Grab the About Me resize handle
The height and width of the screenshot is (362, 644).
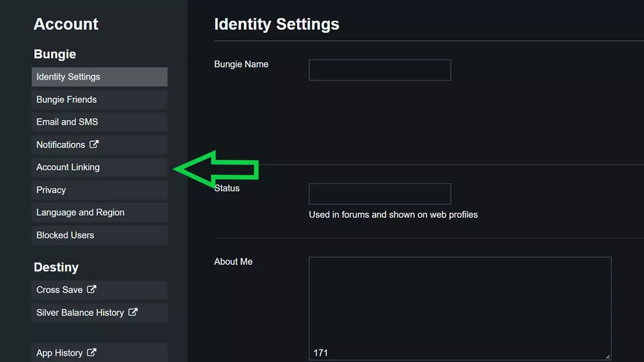tap(607, 356)
